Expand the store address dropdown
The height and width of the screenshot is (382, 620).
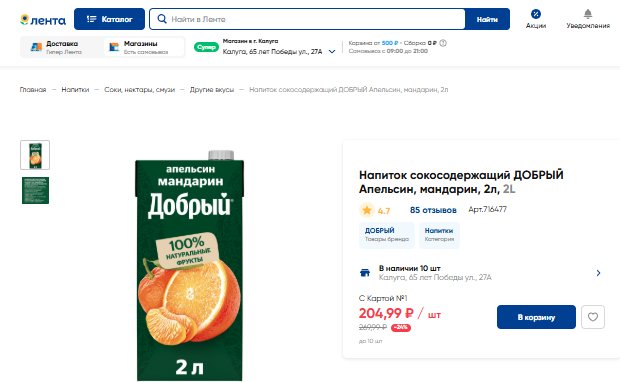332,51
